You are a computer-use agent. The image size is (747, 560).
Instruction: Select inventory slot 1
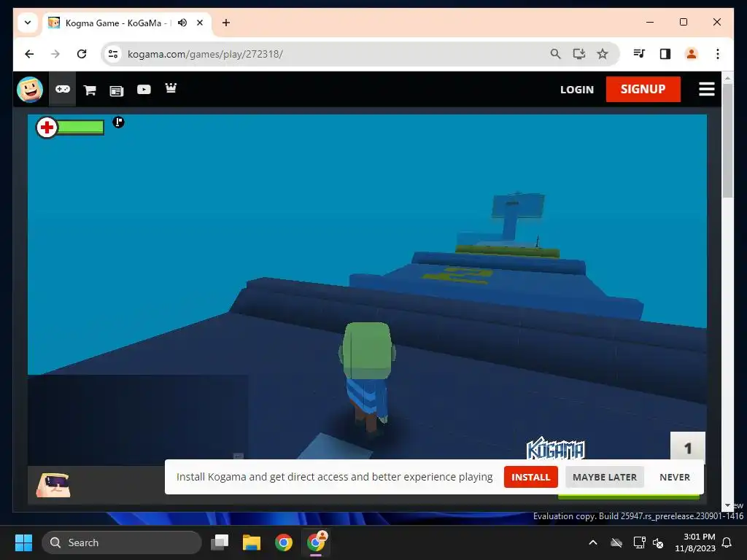tap(687, 448)
